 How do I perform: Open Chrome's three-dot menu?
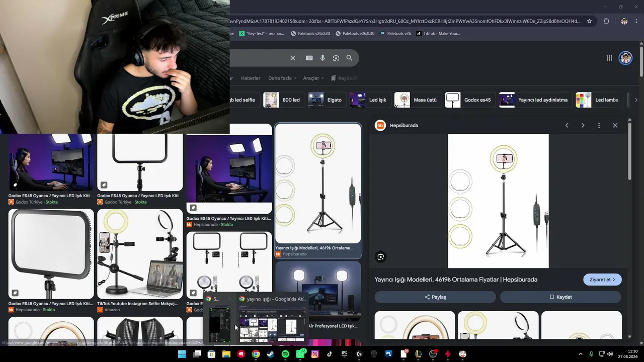point(637,21)
